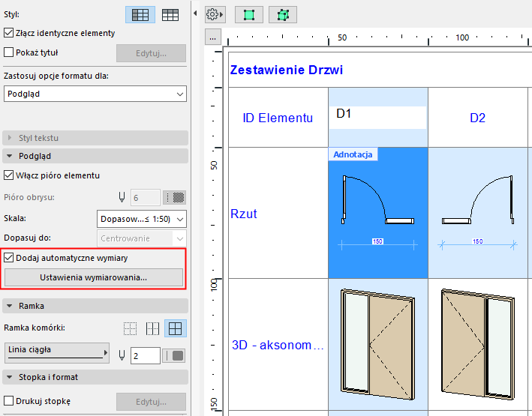Viewport: 532px width, 416px height.
Task: Choose the no-border cell frame icon
Action: click(131, 328)
